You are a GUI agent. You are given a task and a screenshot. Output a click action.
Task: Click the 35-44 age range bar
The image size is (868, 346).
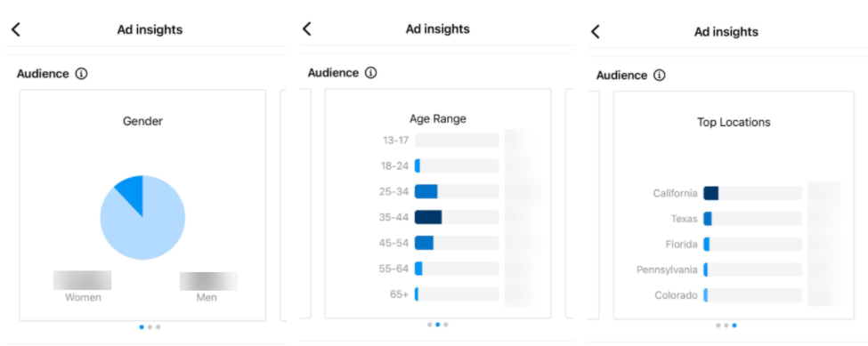[457, 217]
